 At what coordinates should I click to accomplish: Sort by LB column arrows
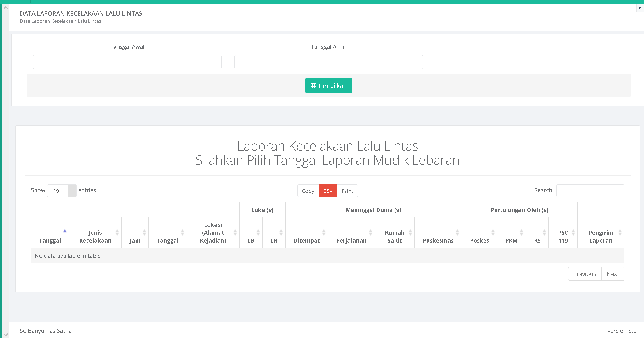click(x=258, y=232)
